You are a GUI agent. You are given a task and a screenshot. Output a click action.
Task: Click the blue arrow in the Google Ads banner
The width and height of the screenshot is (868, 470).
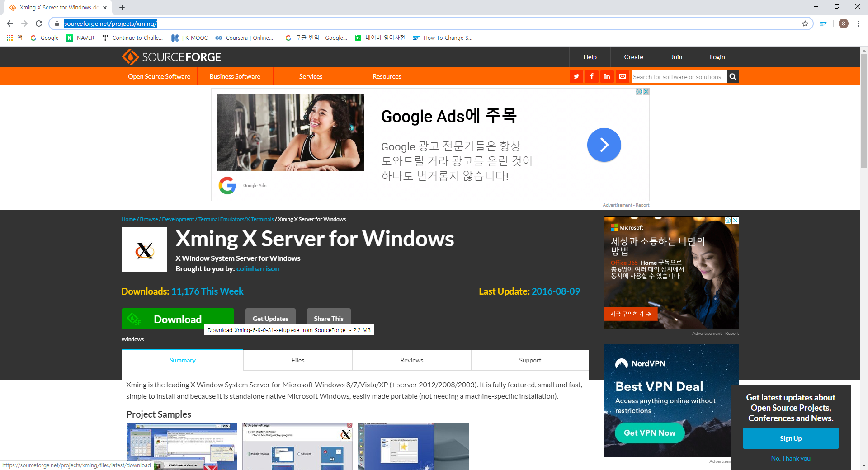coord(604,145)
